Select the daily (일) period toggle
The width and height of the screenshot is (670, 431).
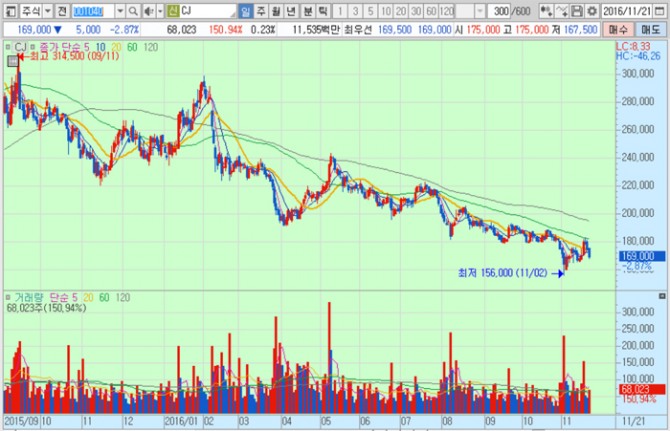point(247,10)
